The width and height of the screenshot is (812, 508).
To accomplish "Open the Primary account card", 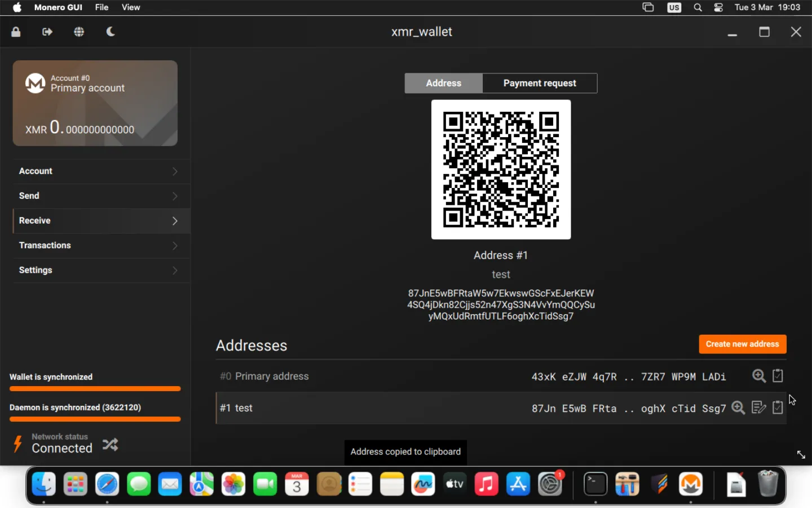I will 95,103.
